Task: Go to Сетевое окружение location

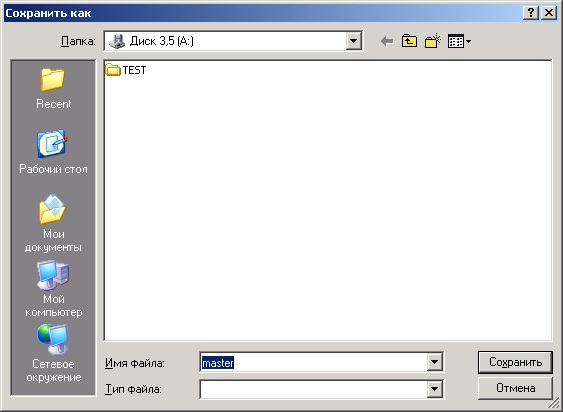Action: tap(53, 353)
